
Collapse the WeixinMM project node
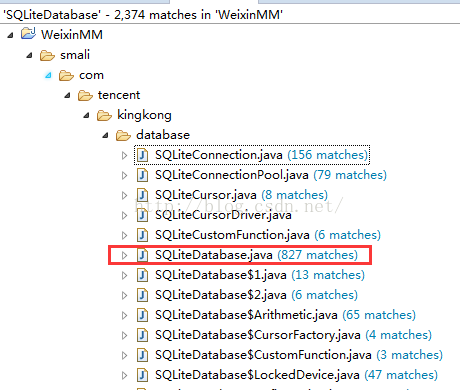(10, 35)
